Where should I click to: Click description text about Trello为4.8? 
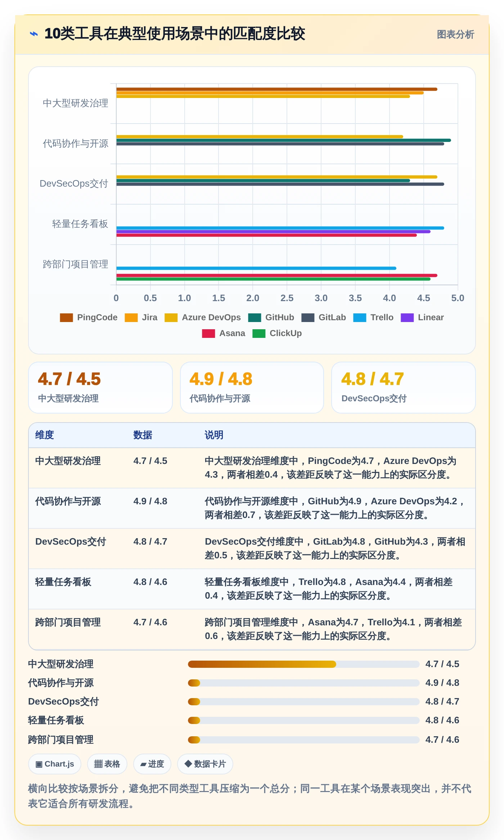pyautogui.click(x=329, y=589)
